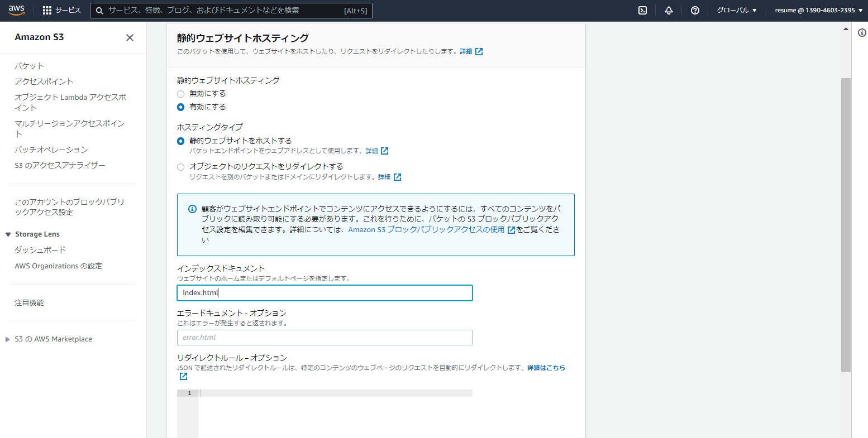The image size is (868, 438).
Task: Expand S3 の AWS Marketplace section
Action: click(x=8, y=339)
